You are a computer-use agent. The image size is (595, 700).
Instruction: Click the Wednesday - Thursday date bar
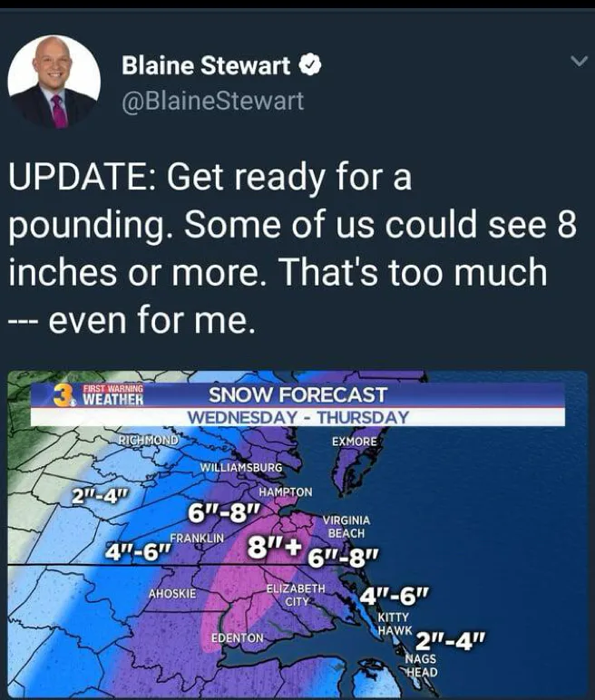point(297,417)
